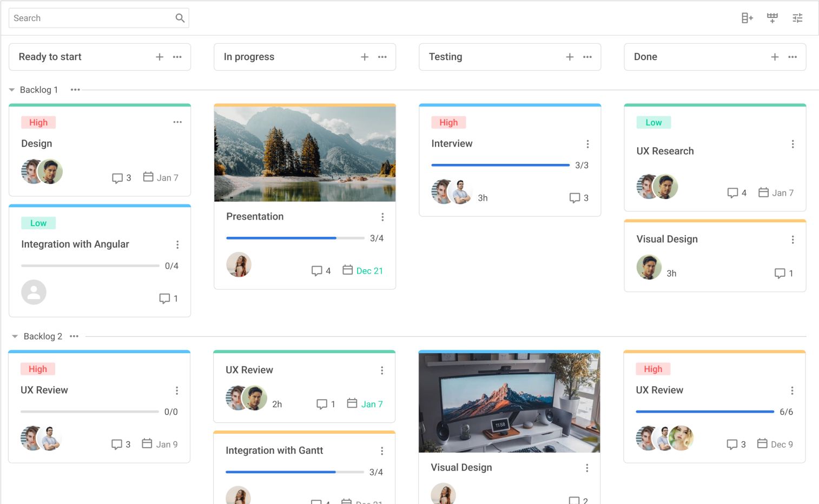The width and height of the screenshot is (819, 504).
Task: Open board settings sliders icon
Action: coord(797,18)
